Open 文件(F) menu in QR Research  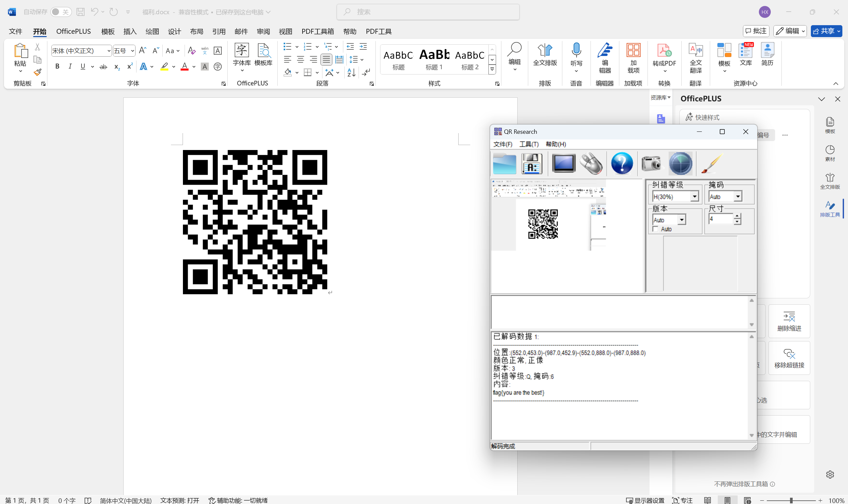(x=503, y=144)
